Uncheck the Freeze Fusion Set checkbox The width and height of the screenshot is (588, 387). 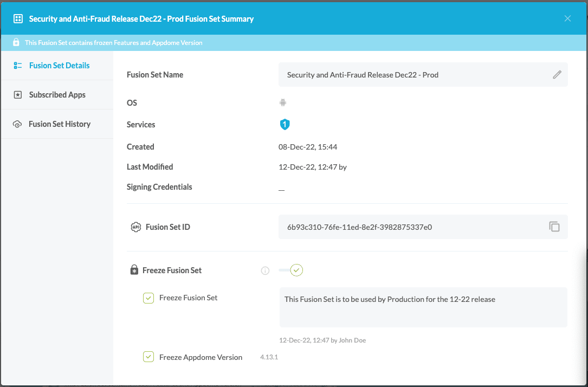click(x=148, y=298)
